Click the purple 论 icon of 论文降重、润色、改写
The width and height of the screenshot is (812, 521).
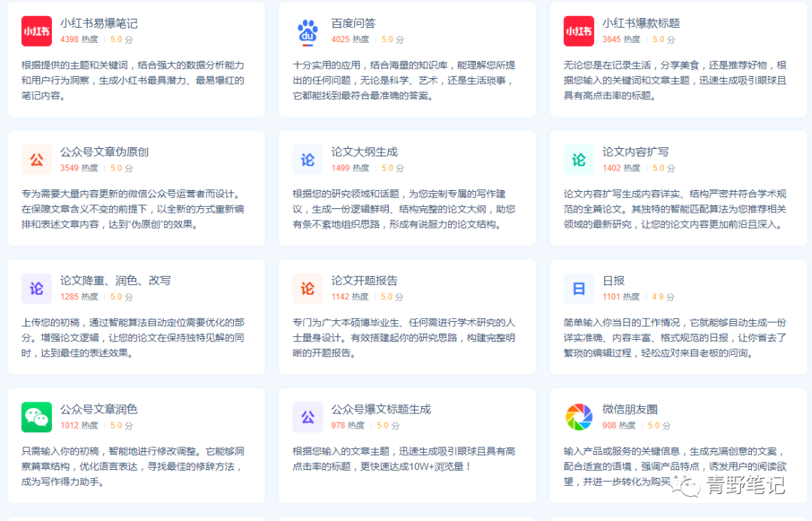point(36,289)
